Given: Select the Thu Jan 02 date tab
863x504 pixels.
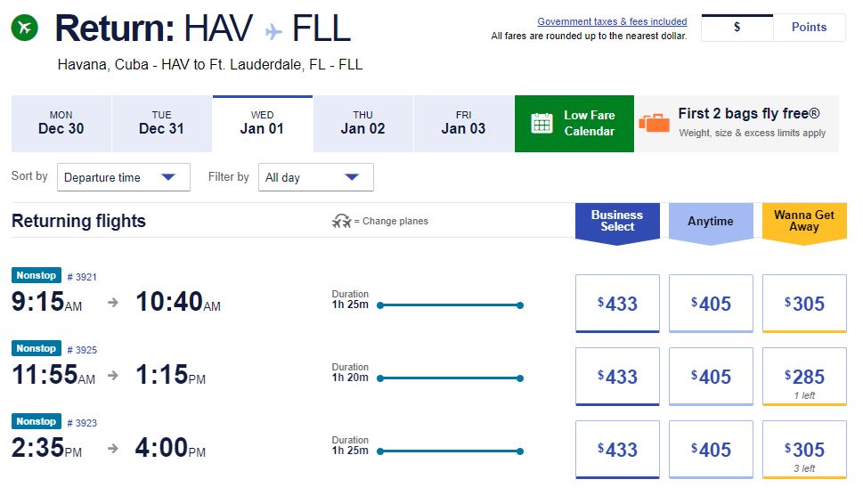Looking at the screenshot, I should [x=363, y=123].
